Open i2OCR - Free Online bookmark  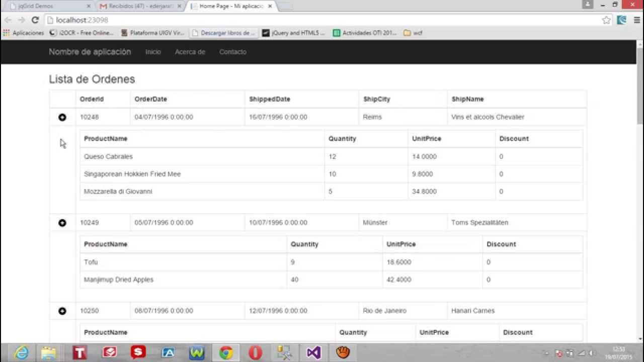click(82, 33)
